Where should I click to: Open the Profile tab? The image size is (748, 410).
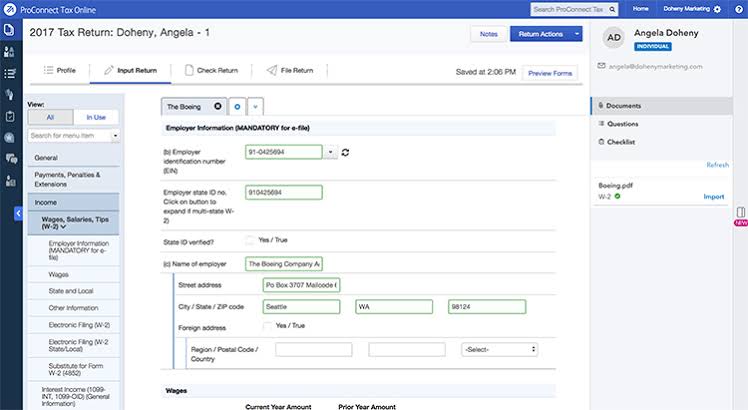coord(60,70)
